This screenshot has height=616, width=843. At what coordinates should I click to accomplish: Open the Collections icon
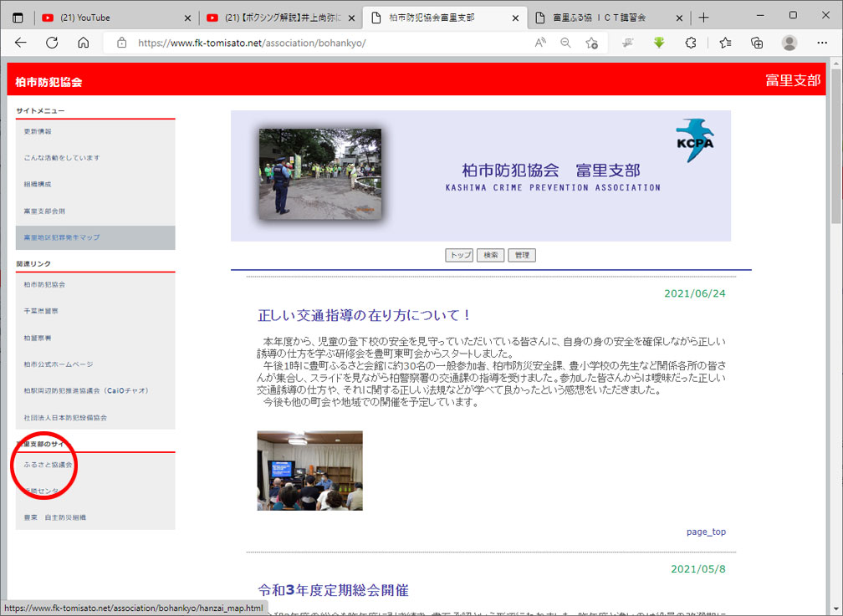pyautogui.click(x=757, y=43)
